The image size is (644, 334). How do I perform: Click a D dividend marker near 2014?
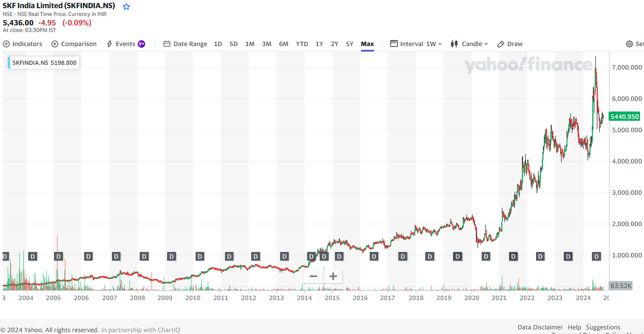[x=311, y=256]
